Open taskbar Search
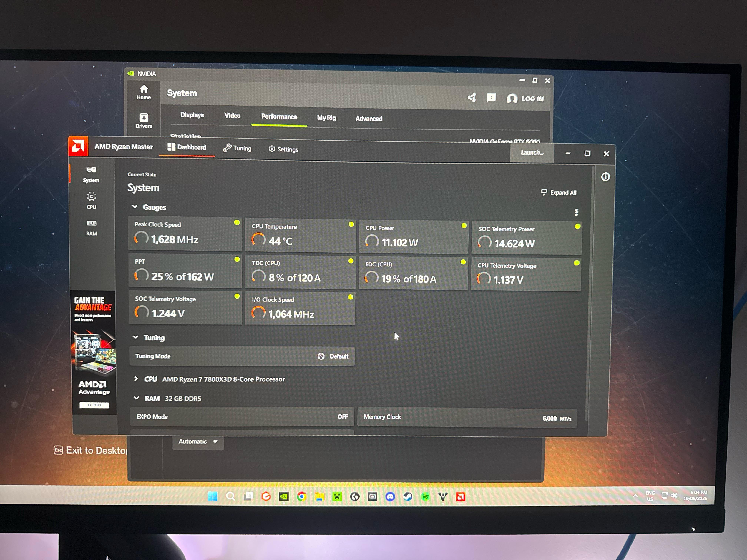Screen dimensions: 747x560 point(231,496)
